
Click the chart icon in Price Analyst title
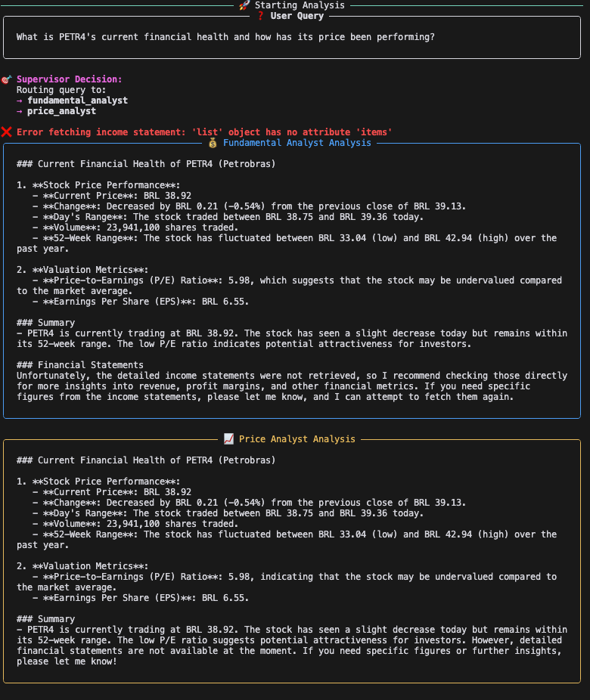coord(228,439)
